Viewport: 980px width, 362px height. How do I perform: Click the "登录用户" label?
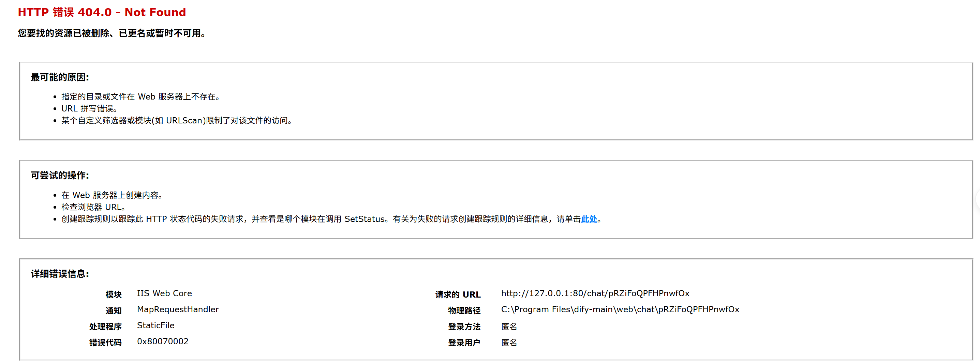464,342
